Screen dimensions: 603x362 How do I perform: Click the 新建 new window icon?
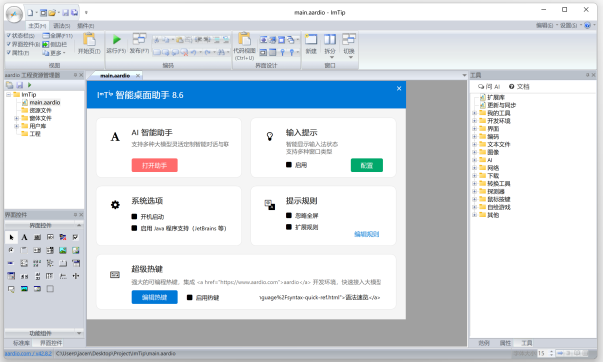[311, 39]
